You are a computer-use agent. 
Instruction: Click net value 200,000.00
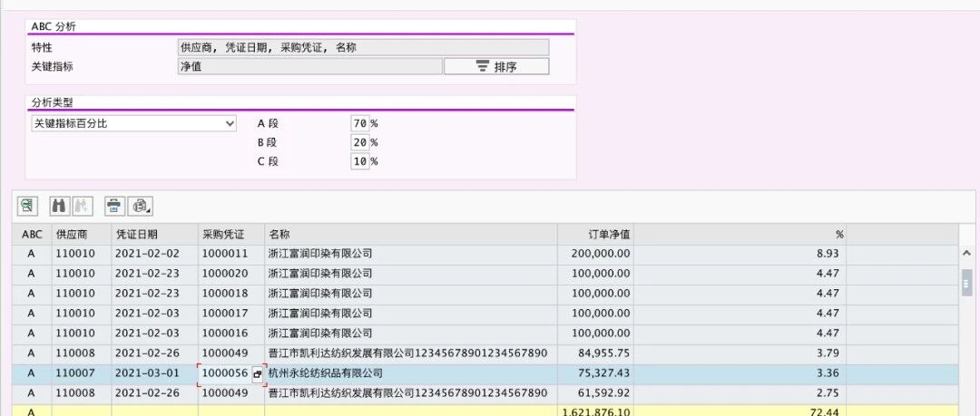click(x=595, y=254)
